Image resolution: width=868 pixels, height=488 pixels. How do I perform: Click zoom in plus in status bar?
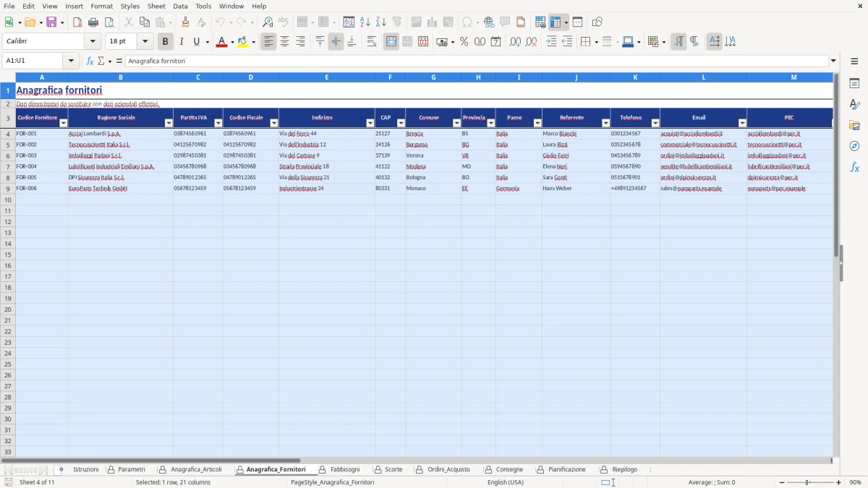(838, 482)
